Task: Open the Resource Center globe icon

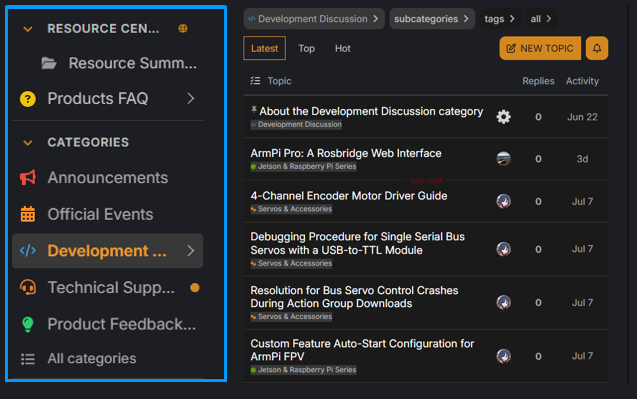Action: point(183,28)
